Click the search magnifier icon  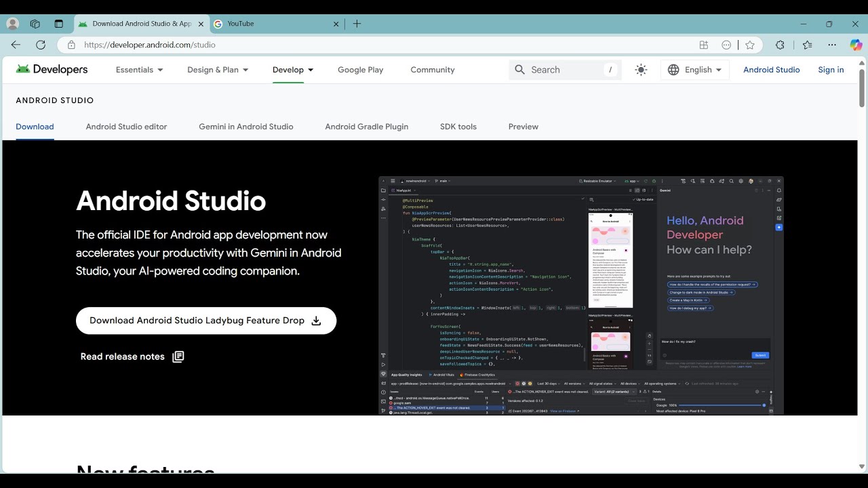(520, 70)
